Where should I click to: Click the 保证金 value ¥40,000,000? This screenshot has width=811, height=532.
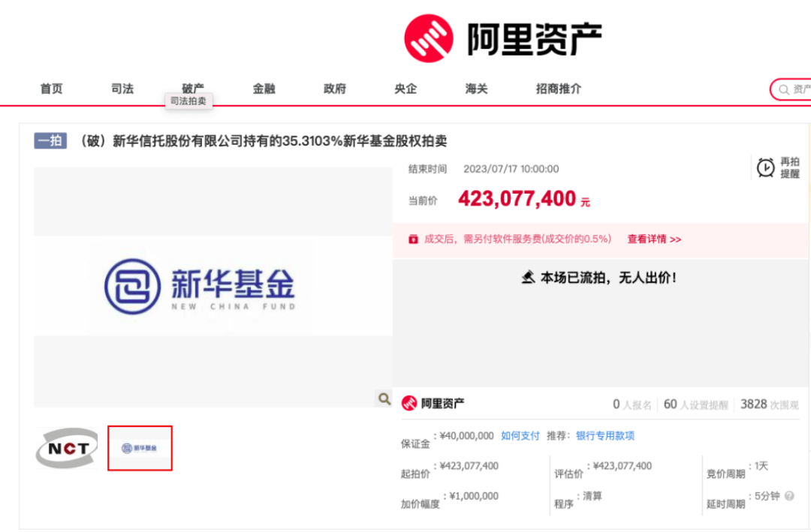pos(466,436)
